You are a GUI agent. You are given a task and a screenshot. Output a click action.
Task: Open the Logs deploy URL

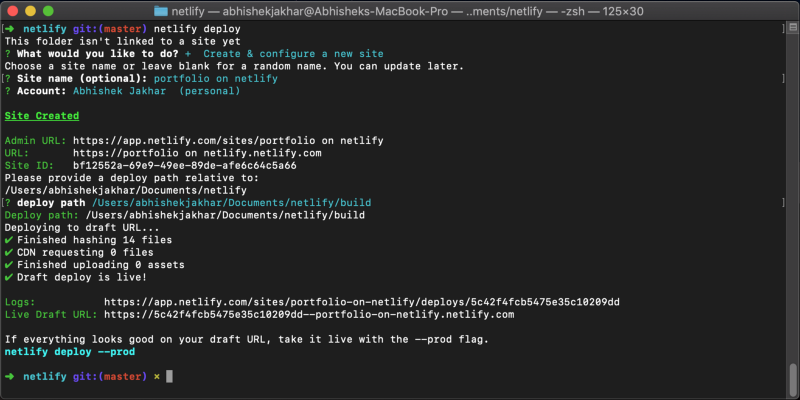tap(362, 302)
